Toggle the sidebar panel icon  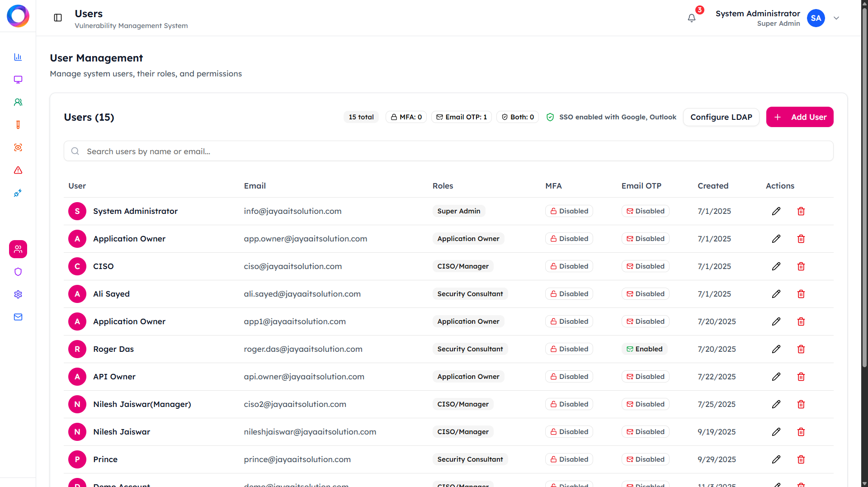point(58,18)
